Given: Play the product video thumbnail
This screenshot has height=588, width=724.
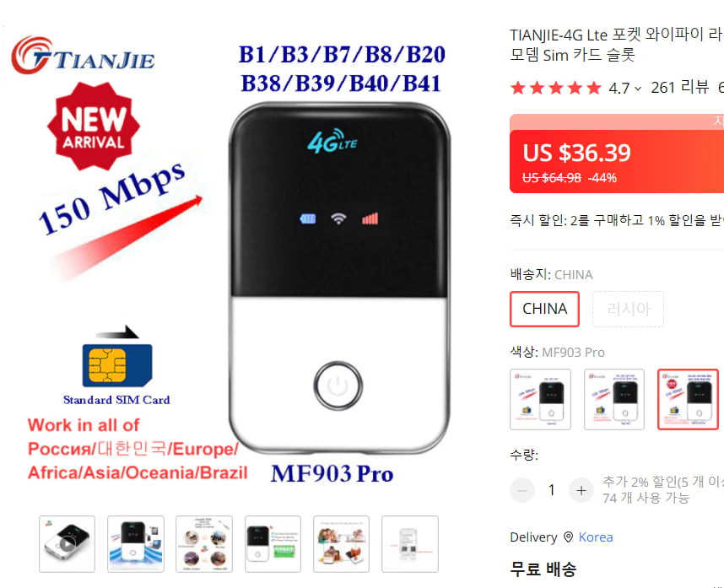Looking at the screenshot, I should [x=67, y=543].
